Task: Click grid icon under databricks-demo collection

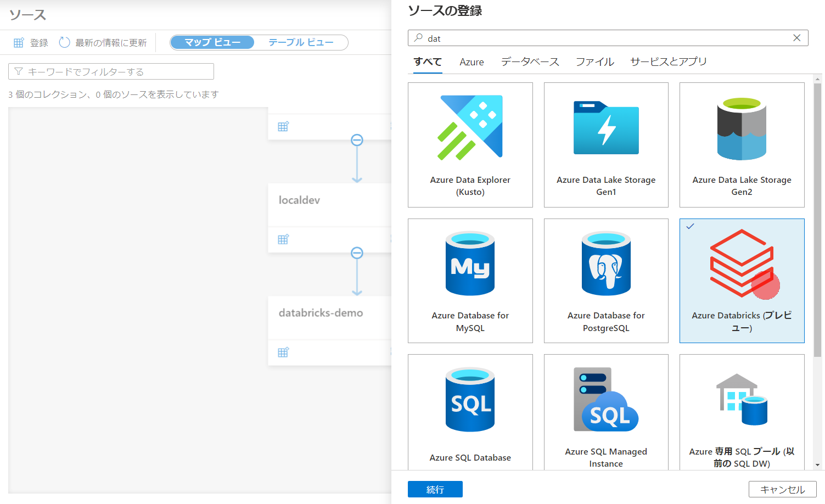Action: [x=283, y=352]
